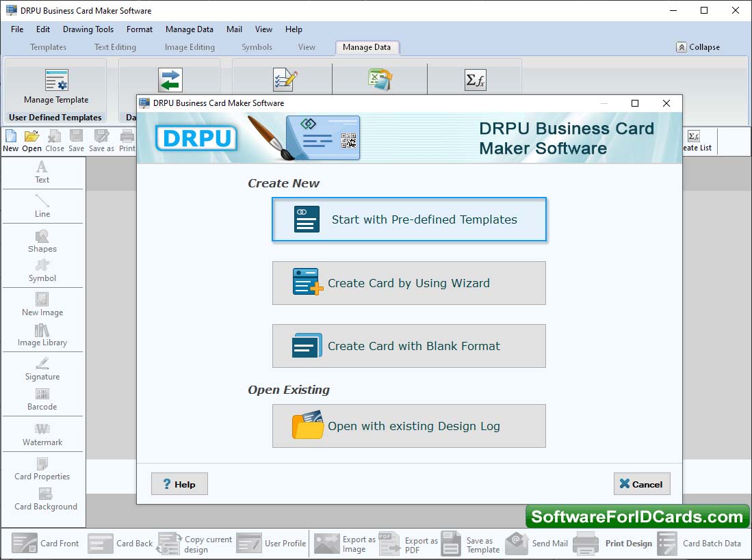Open Card Batch Data

699,543
